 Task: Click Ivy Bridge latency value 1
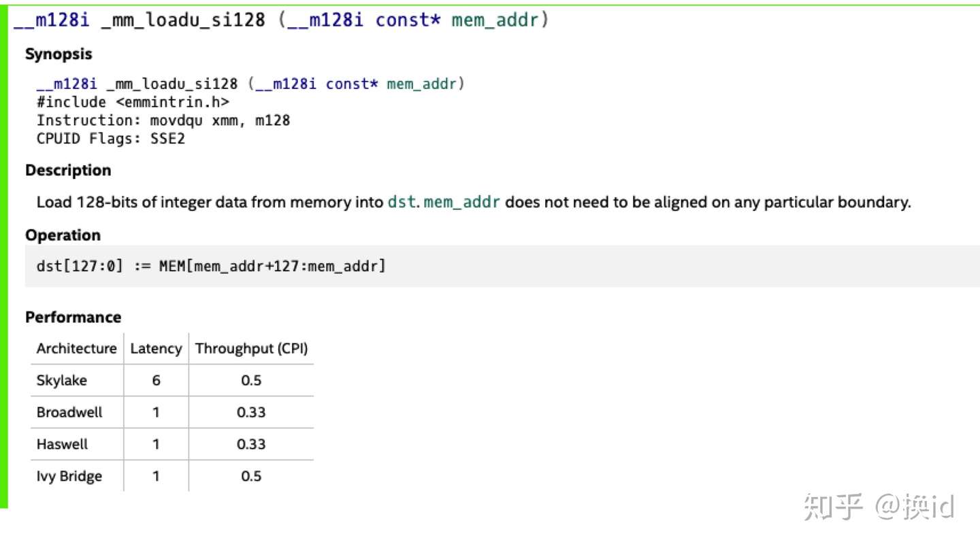[156, 477]
